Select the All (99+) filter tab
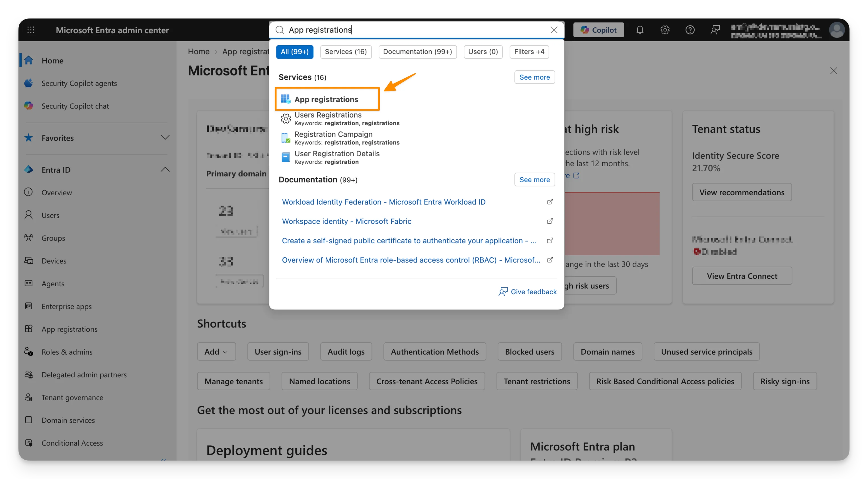Viewport: 868px width, 479px height. (x=294, y=52)
